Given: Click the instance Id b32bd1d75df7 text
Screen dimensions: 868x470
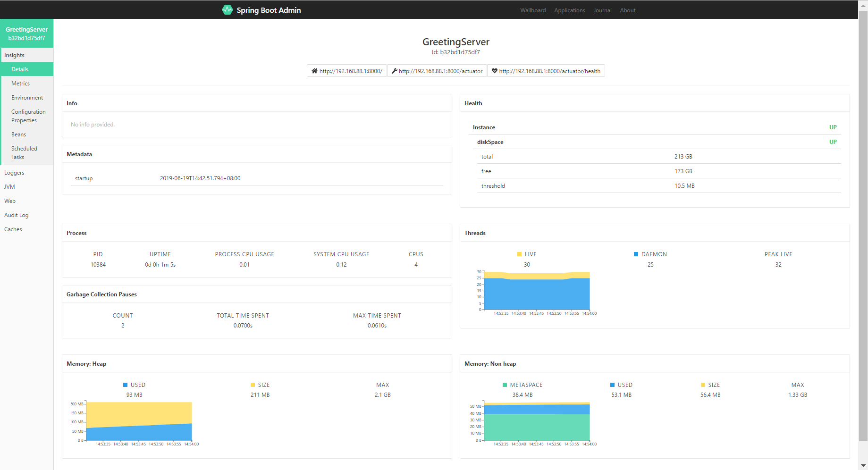Looking at the screenshot, I should click(x=456, y=52).
